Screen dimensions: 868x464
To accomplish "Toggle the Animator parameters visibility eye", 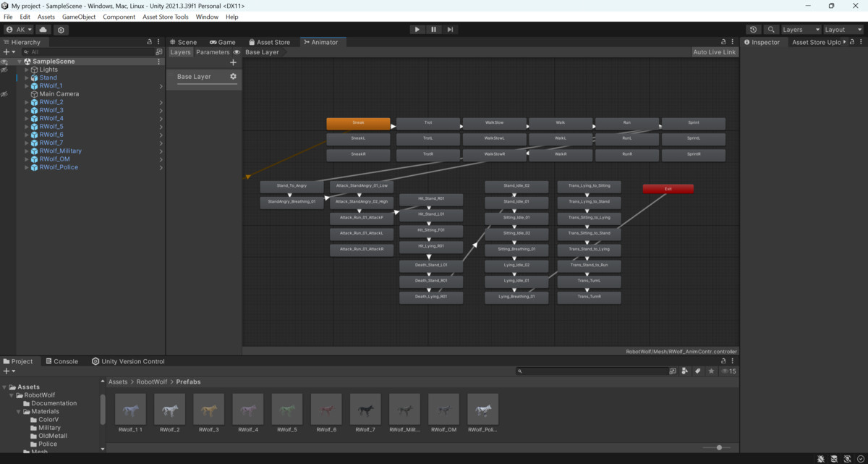I will pos(237,53).
